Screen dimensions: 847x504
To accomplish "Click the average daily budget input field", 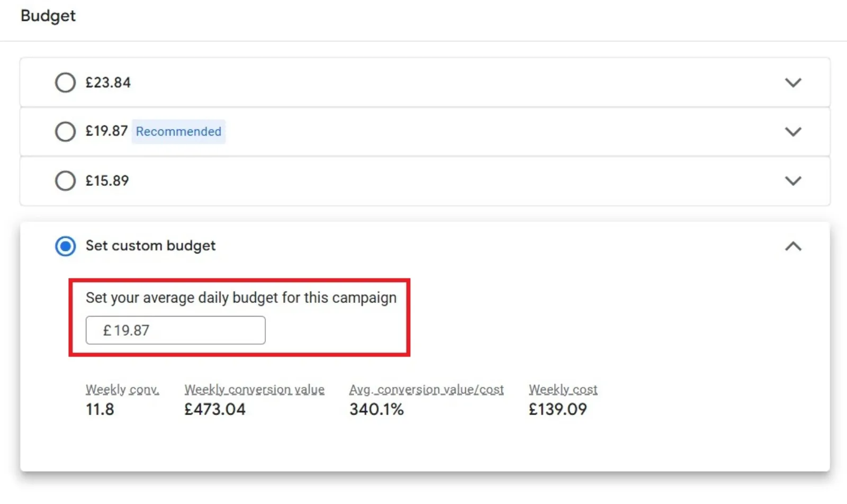I will 175,330.
